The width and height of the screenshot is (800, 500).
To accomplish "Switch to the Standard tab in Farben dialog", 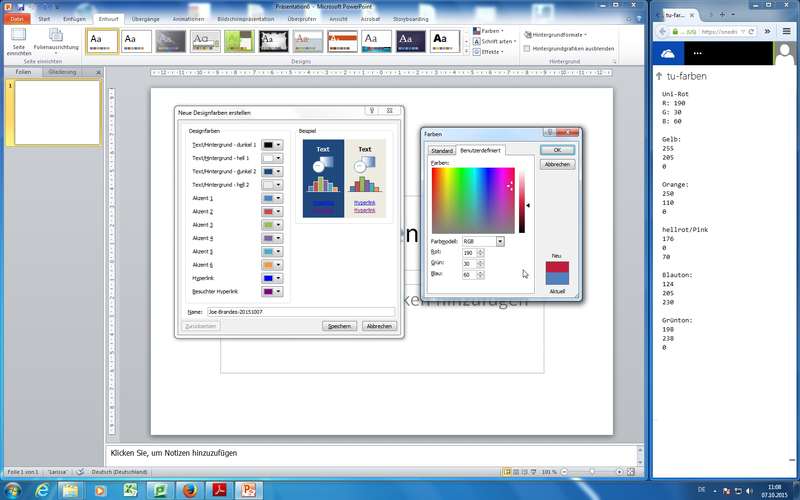I will [441, 150].
